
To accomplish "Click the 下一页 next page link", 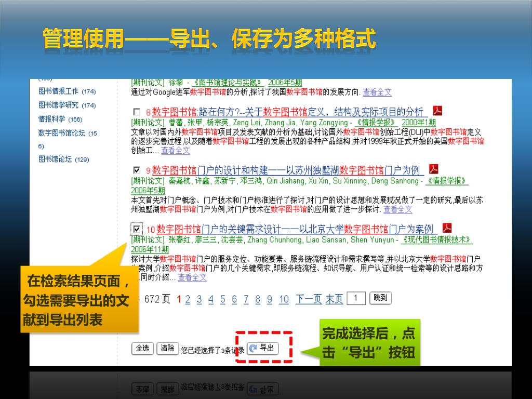I will click(x=309, y=299).
